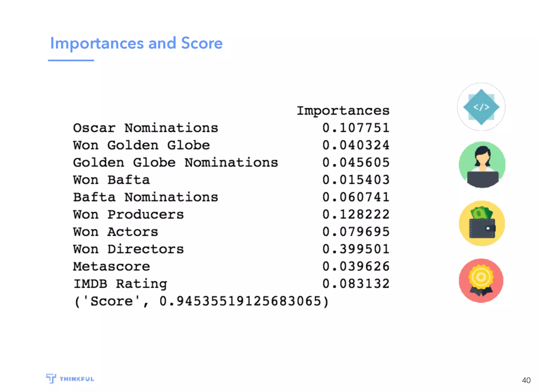Viewport: 538px width, 392px height.
Task: Click the Won Golden Globe label
Action: (x=141, y=145)
